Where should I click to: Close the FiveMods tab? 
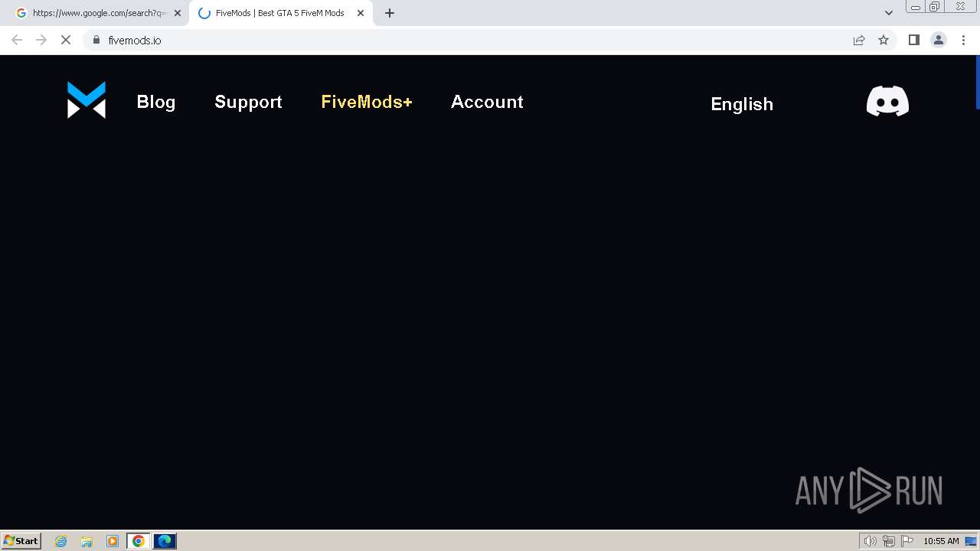(x=361, y=13)
